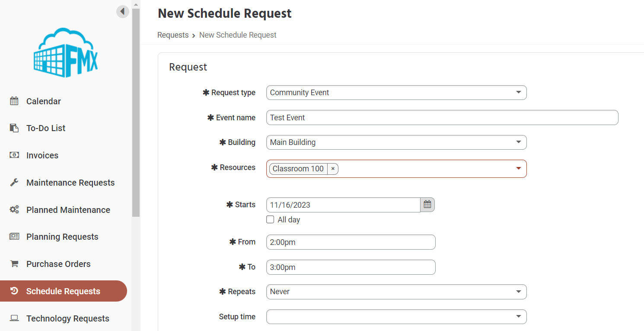
Task: Open the Starts date calendar picker icon
Action: tap(427, 204)
